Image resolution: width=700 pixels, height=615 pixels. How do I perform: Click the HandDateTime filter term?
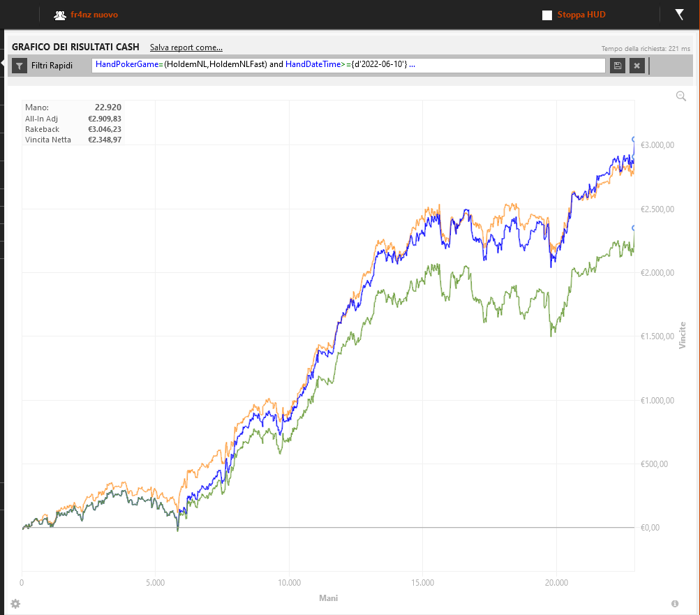[313, 64]
